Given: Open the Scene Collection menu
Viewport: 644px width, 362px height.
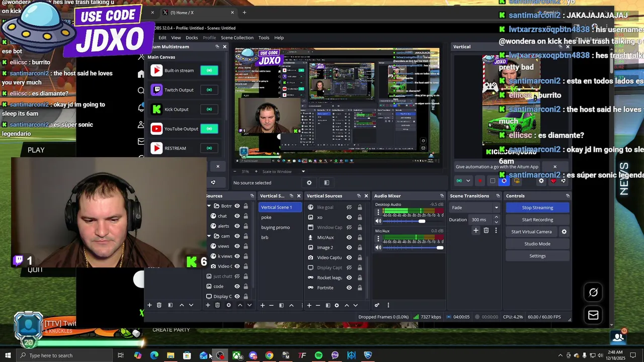Looking at the screenshot, I should click(x=237, y=38).
